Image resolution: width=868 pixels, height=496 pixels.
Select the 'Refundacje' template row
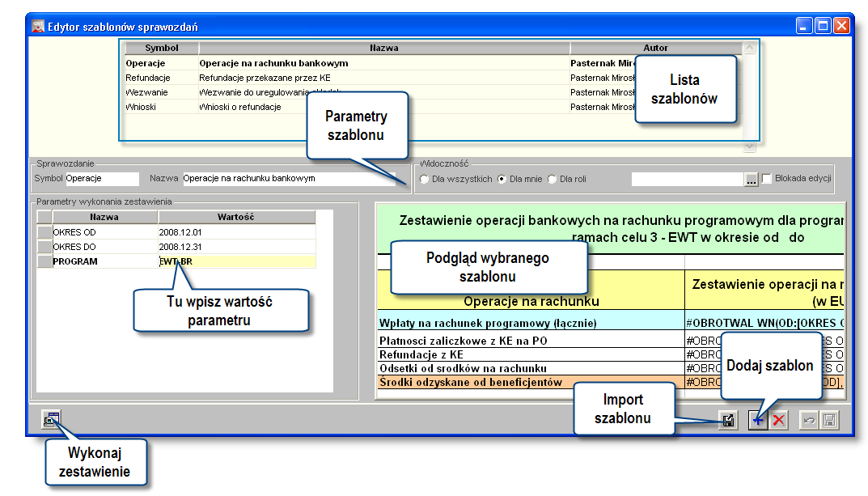tap(433, 78)
